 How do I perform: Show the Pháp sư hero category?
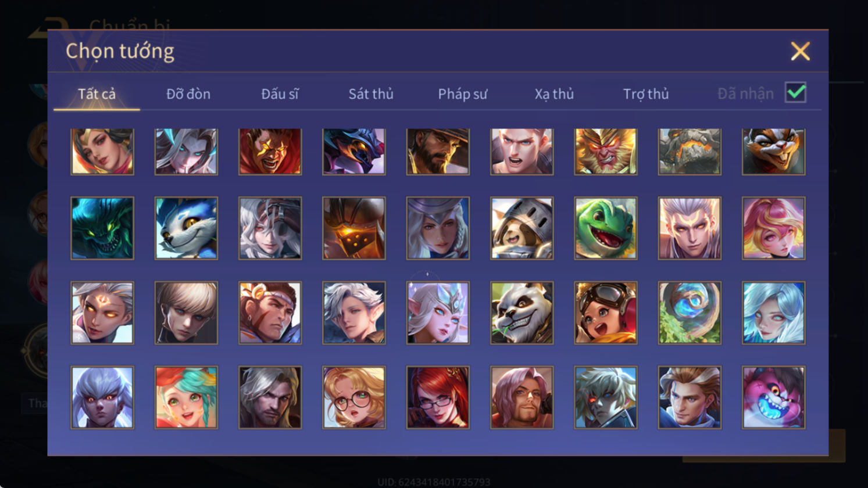(x=463, y=94)
